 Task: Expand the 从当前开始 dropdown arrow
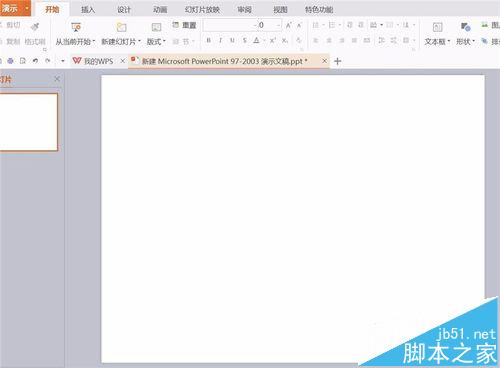94,41
